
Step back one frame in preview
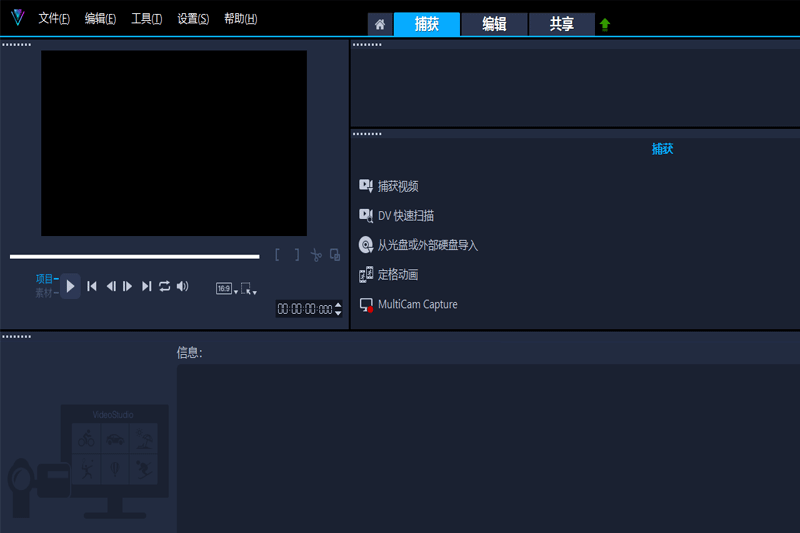(111, 287)
